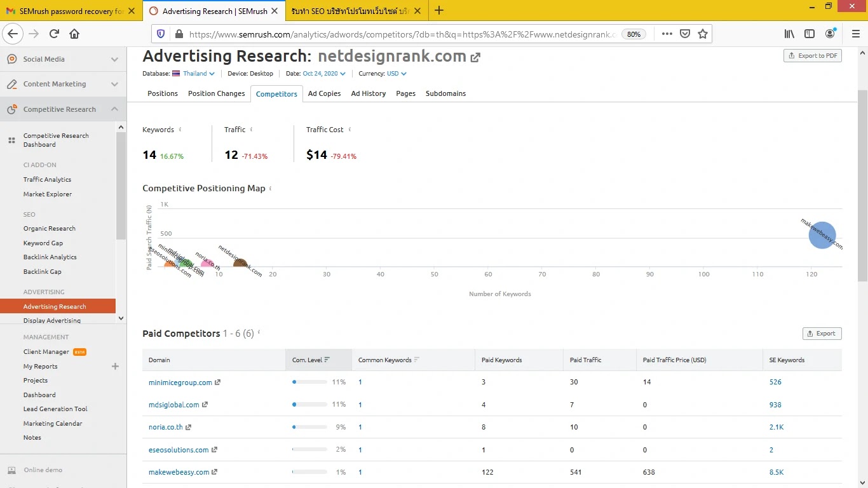This screenshot has width=868, height=488.
Task: Open the Firefox hamburger menu
Action: coord(855,34)
